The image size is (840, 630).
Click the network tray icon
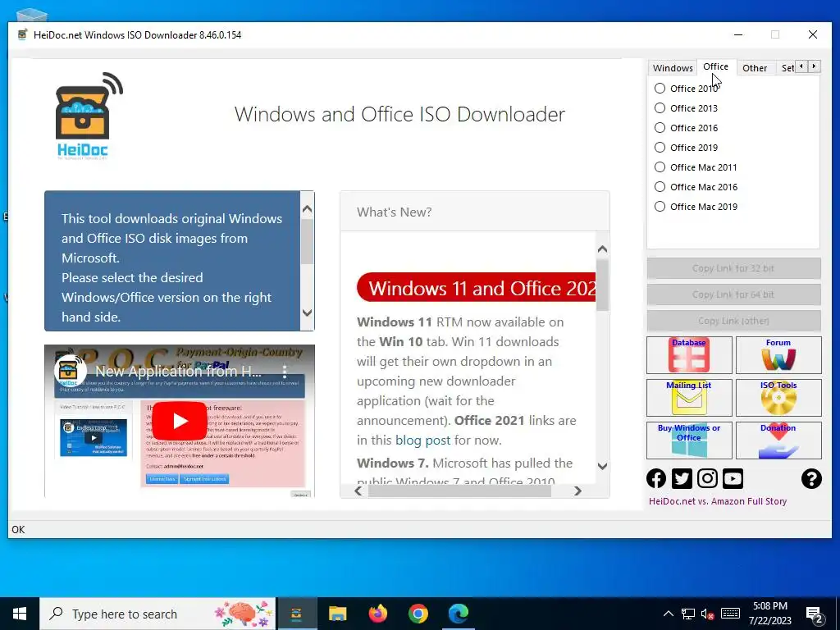688,614
